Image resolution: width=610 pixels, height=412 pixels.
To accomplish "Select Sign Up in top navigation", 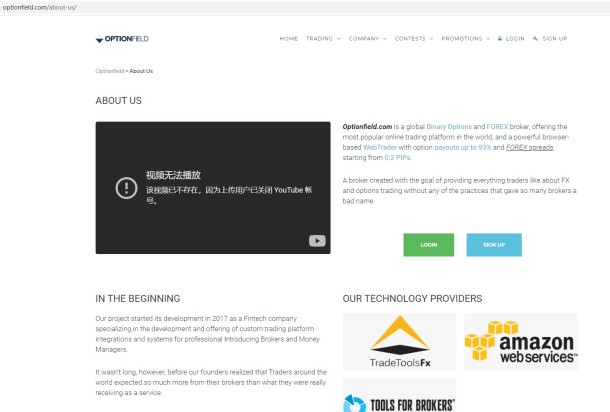I will [554, 39].
